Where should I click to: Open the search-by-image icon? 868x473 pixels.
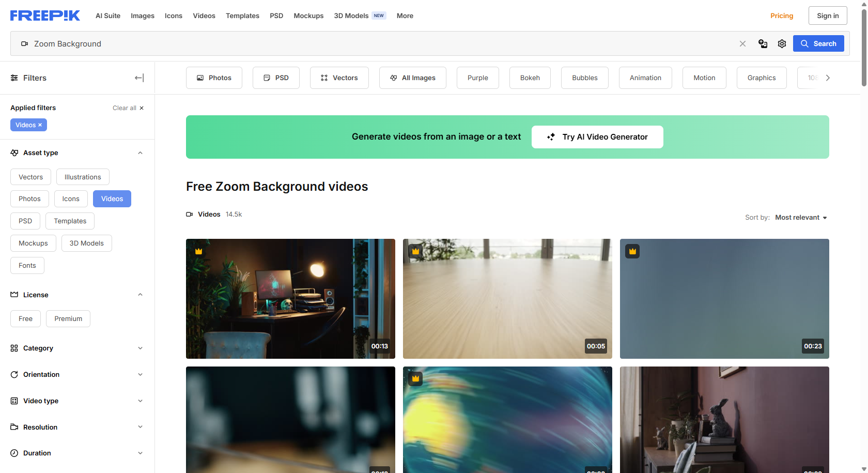(763, 44)
